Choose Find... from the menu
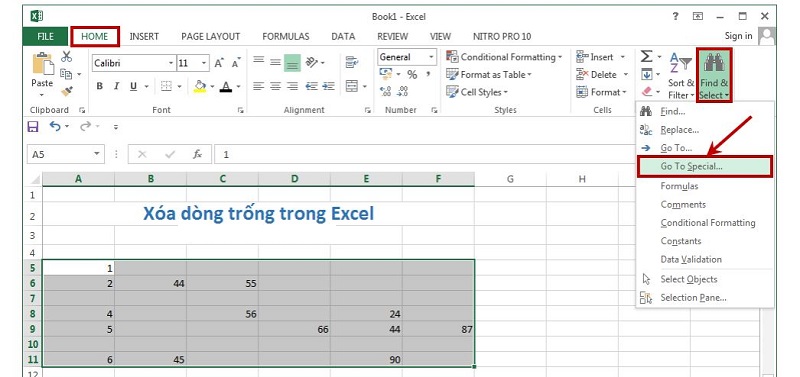Screen dimensions: 800x377 click(705, 112)
